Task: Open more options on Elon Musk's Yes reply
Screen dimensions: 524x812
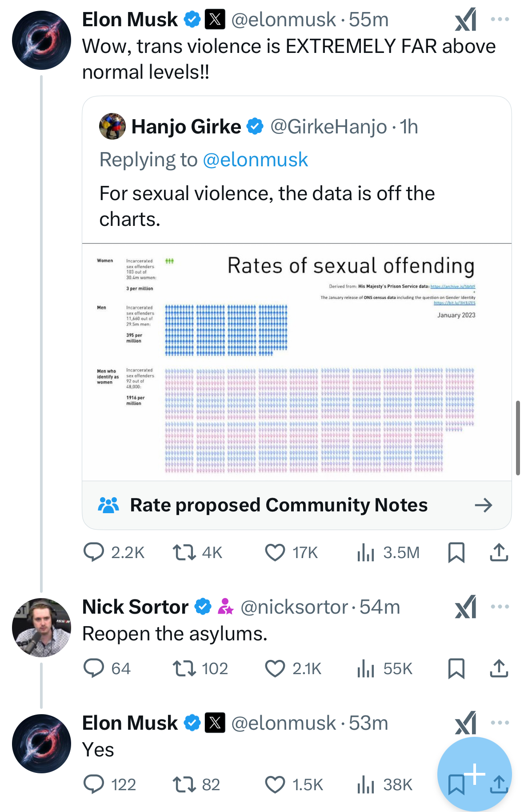Action: [x=500, y=723]
